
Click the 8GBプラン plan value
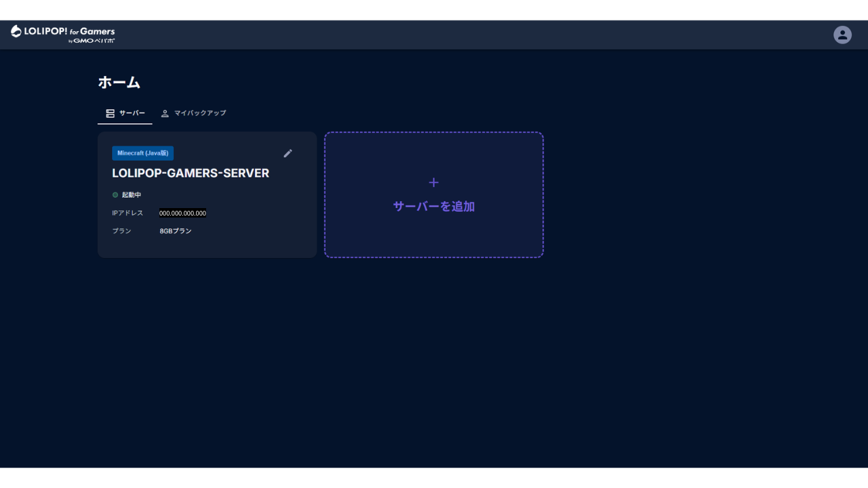tap(176, 231)
